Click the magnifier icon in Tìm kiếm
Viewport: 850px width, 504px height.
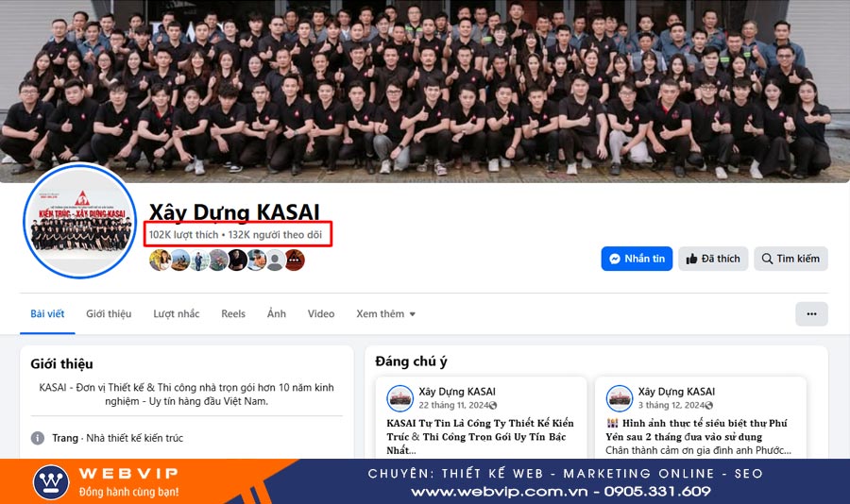tap(767, 259)
